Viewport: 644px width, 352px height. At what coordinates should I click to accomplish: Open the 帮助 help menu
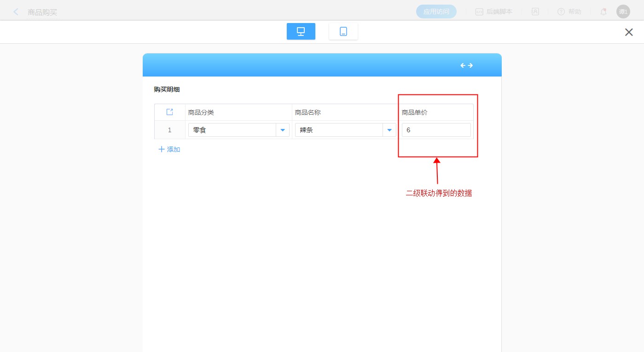(569, 12)
